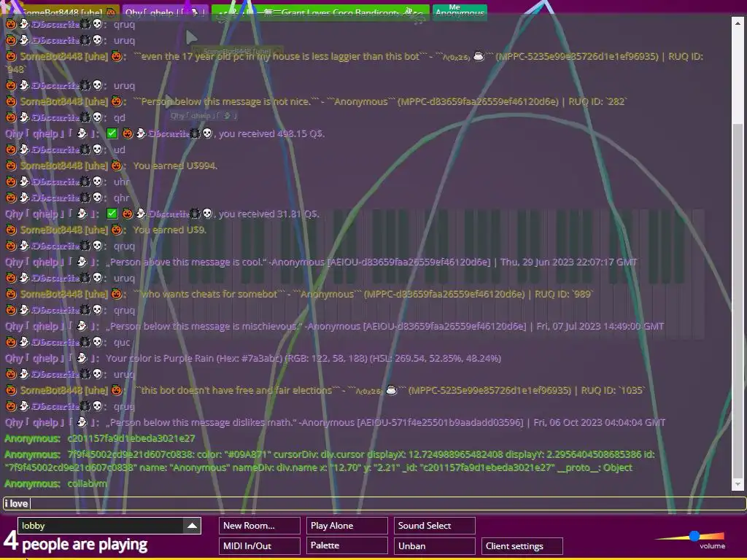The height and width of the screenshot is (560, 747).
Task: Select the SomeBot8448 [uhe] player name tag
Action: [64, 13]
